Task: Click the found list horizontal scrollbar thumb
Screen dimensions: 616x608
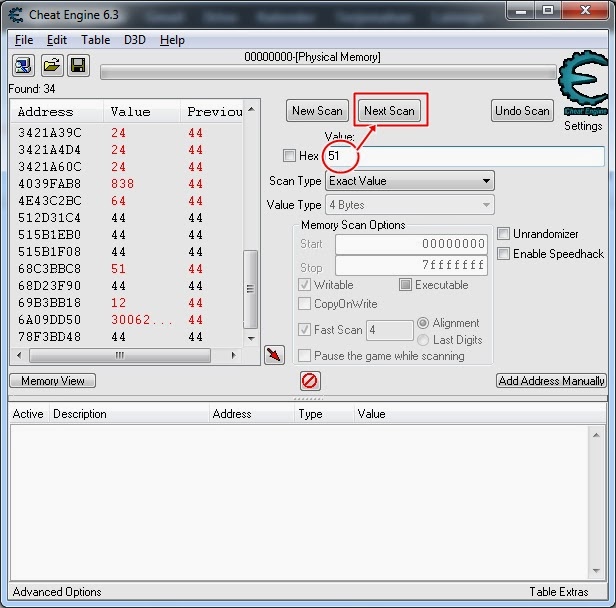Action: pyautogui.click(x=120, y=355)
